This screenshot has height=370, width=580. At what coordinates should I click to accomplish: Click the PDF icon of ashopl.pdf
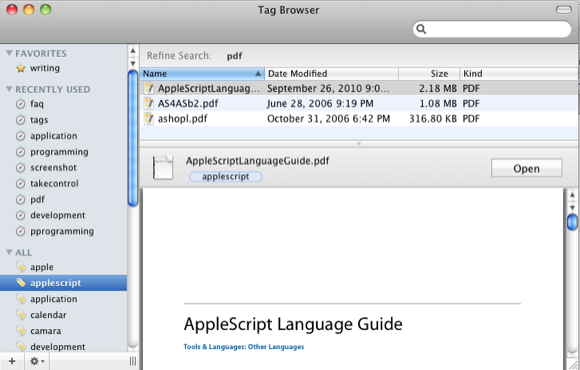click(x=149, y=119)
